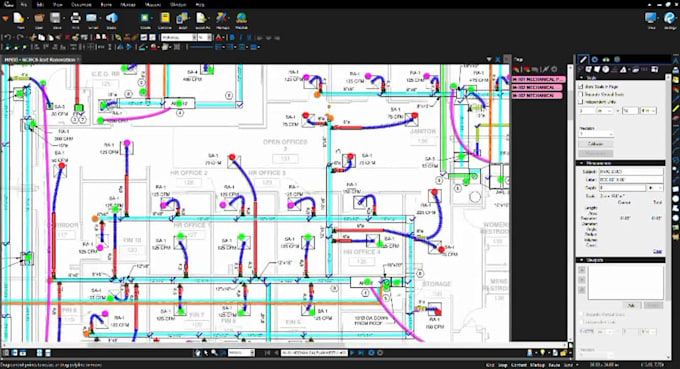The width and height of the screenshot is (680, 369).
Task: Toggle the Independent Units checkbox
Action: pos(581,101)
